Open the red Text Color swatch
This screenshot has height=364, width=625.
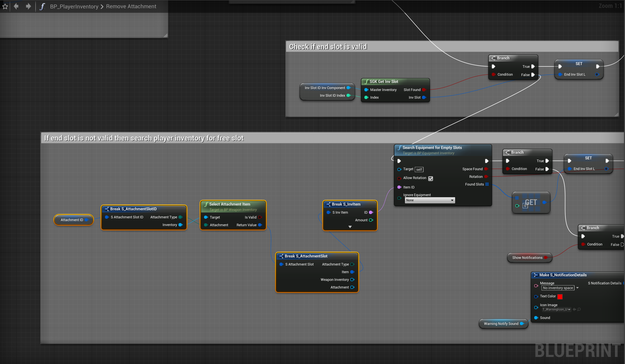560,297
